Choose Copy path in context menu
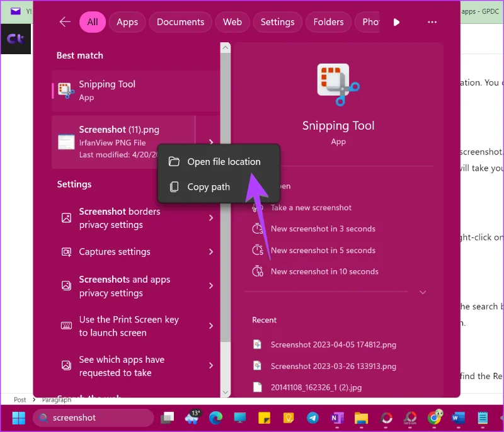 coord(219,186)
